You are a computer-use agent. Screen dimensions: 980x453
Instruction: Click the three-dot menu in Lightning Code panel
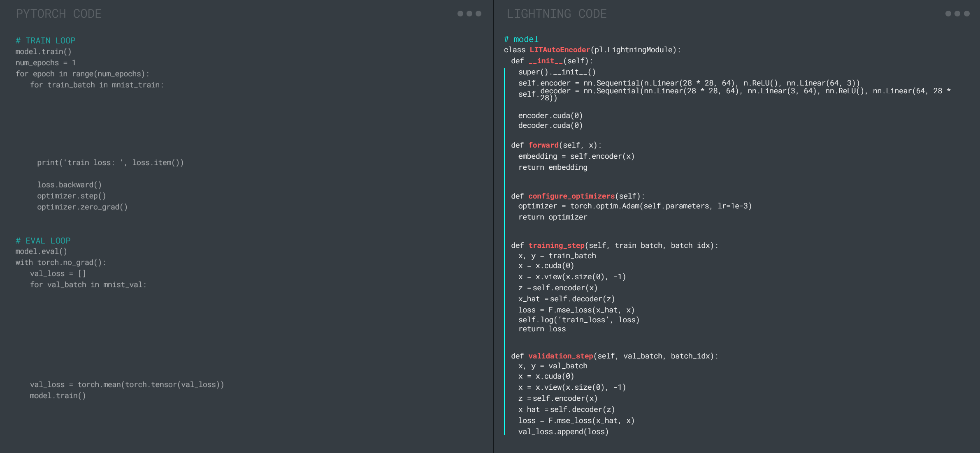click(x=957, y=14)
